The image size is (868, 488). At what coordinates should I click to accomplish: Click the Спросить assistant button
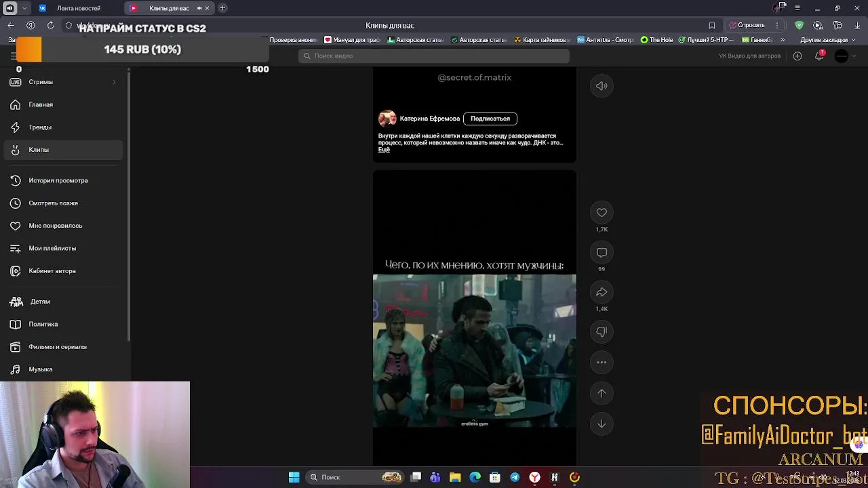(x=746, y=25)
